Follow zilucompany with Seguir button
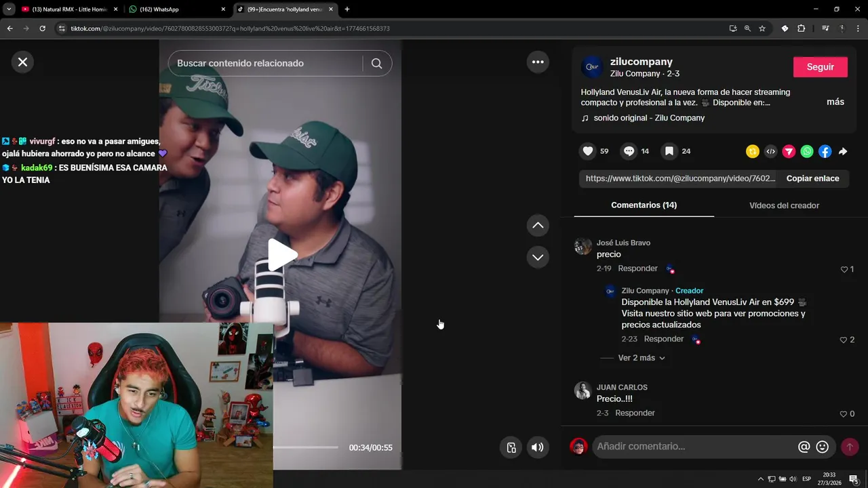The width and height of the screenshot is (868, 488). [820, 67]
